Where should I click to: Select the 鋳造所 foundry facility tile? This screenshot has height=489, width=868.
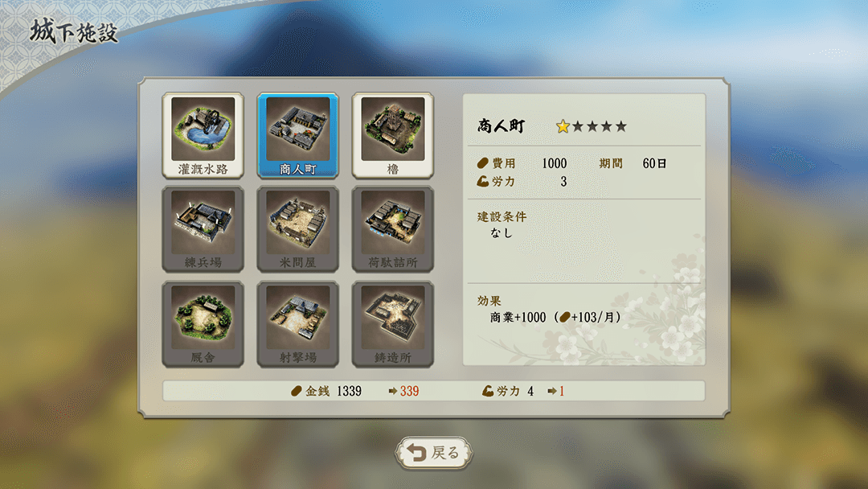(392, 324)
